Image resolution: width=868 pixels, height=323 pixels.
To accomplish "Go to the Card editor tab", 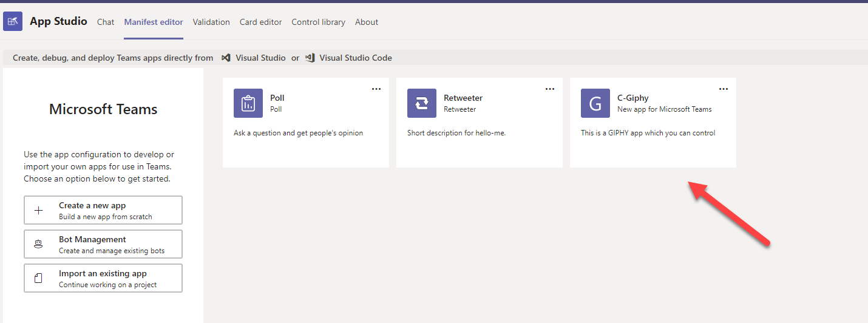I will point(261,22).
